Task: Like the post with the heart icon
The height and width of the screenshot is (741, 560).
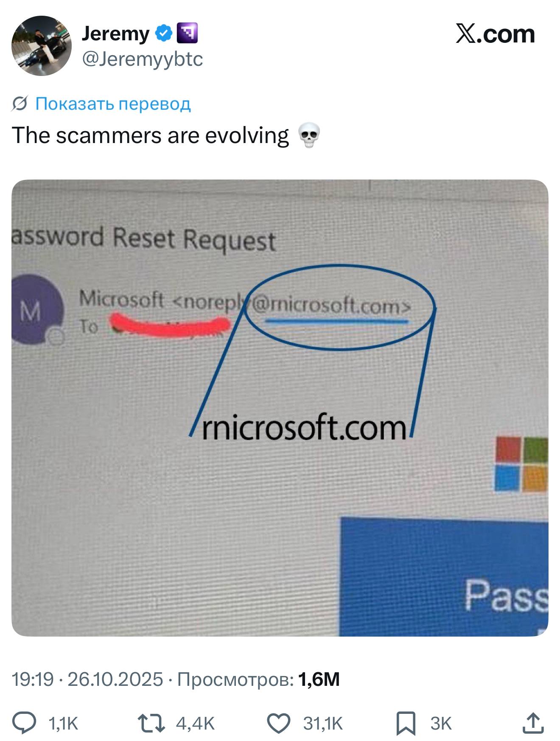Action: click(279, 723)
